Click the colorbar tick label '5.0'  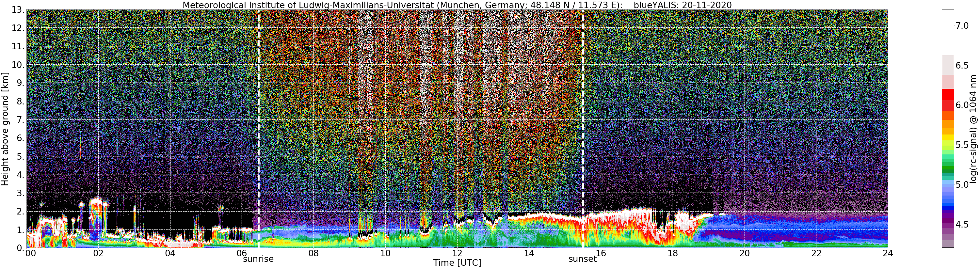pyautogui.click(x=962, y=185)
